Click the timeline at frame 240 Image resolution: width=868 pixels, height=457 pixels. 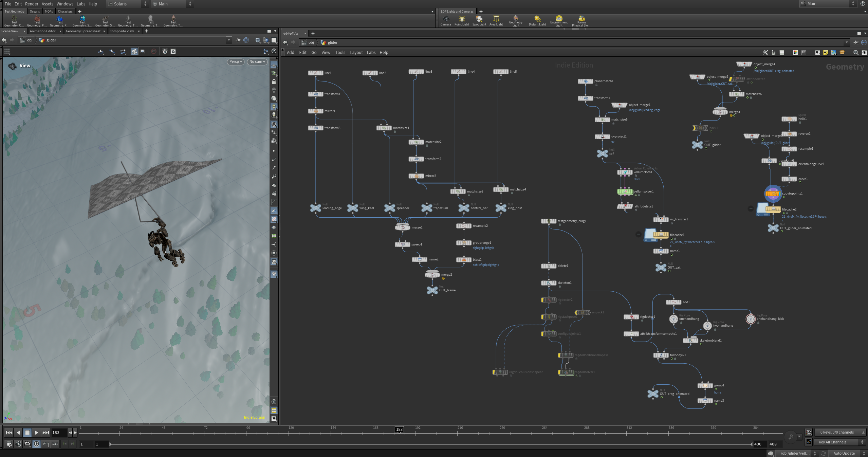pyautogui.click(x=502, y=433)
